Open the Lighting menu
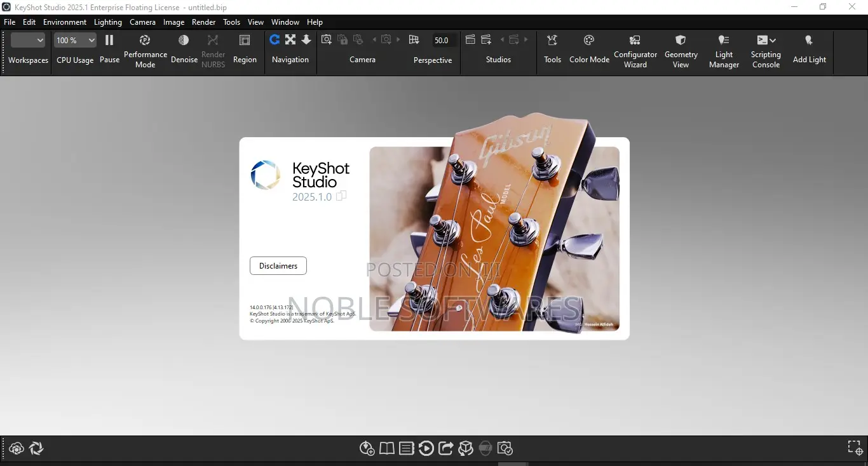This screenshot has height=466, width=868. (x=108, y=22)
